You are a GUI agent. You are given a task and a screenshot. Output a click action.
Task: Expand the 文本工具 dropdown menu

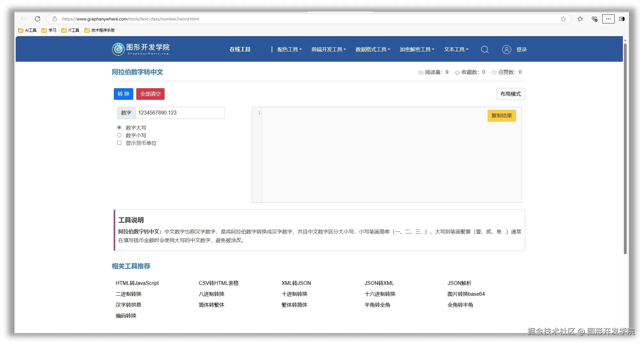456,50
